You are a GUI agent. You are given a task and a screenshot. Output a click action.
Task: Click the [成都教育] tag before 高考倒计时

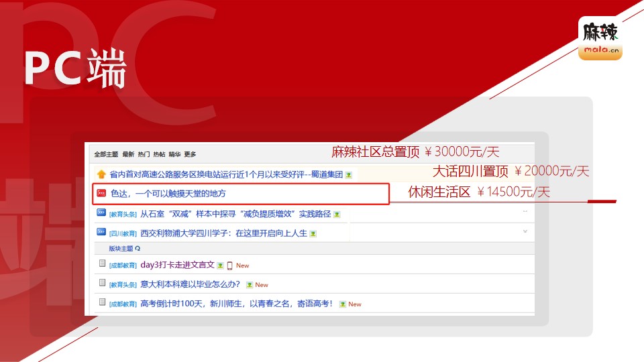pyautogui.click(x=123, y=304)
